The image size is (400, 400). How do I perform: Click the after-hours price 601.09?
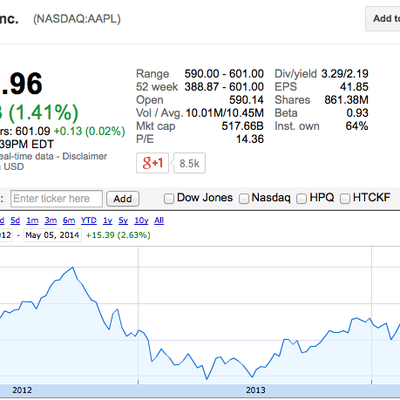point(33,131)
